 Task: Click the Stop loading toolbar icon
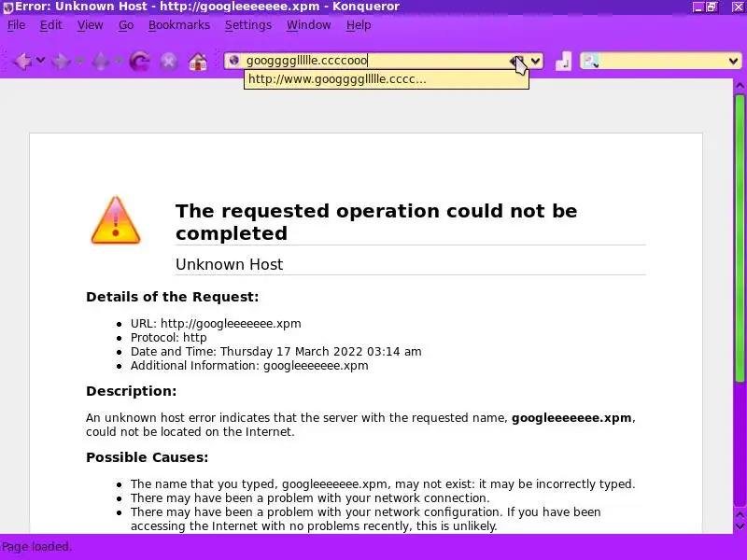[169, 62]
